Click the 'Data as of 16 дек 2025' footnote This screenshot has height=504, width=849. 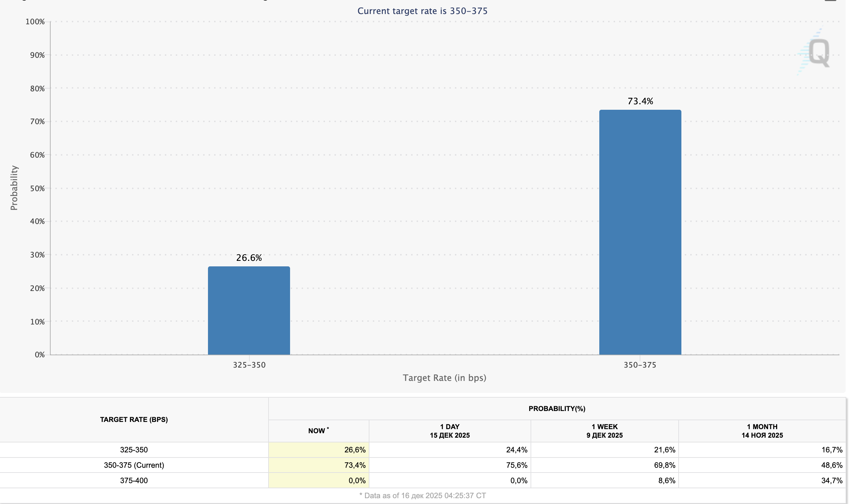pyautogui.click(x=422, y=495)
